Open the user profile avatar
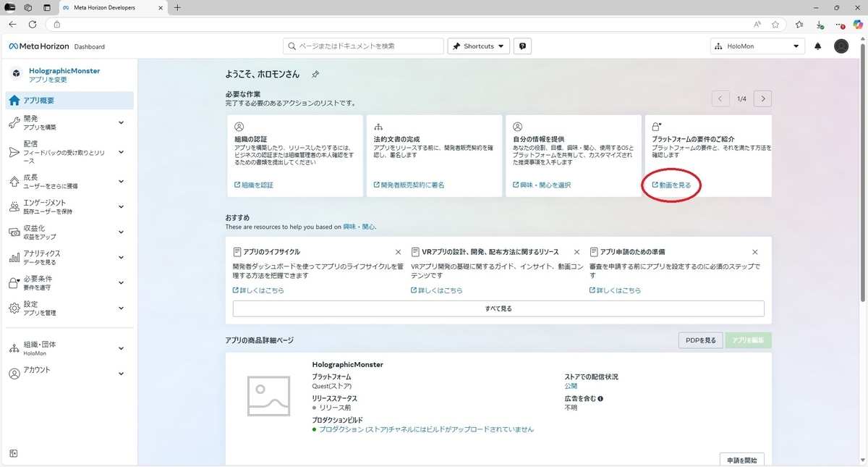The width and height of the screenshot is (868, 467). tap(841, 46)
